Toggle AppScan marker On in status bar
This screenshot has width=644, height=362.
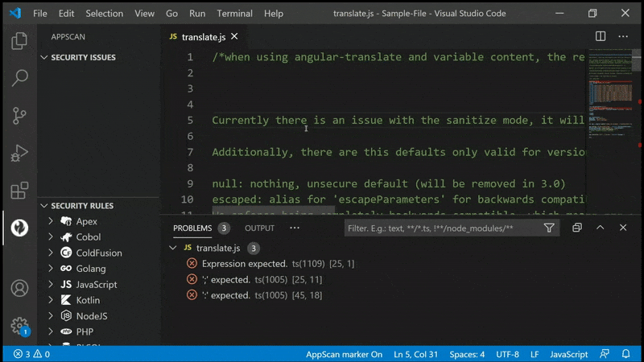(x=344, y=354)
